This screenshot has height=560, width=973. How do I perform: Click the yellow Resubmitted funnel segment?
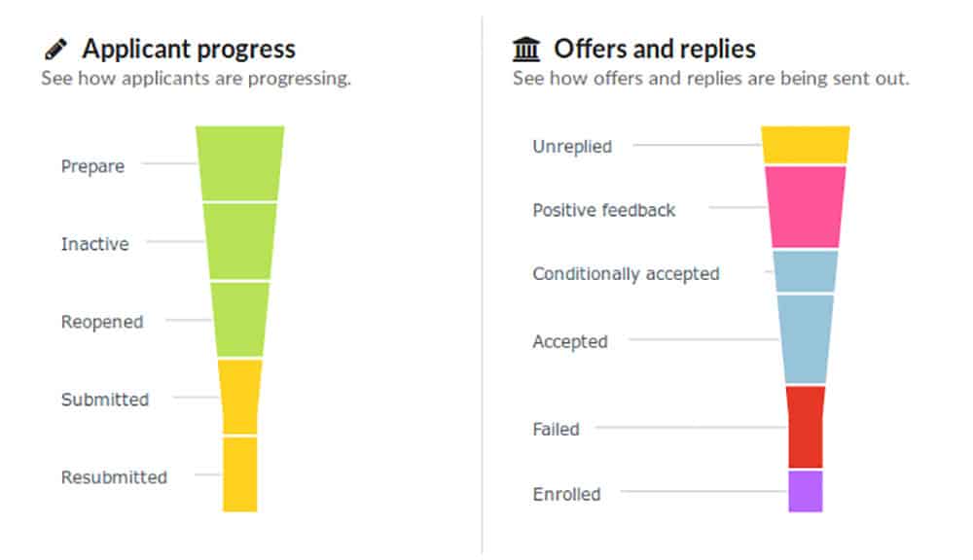240,474
